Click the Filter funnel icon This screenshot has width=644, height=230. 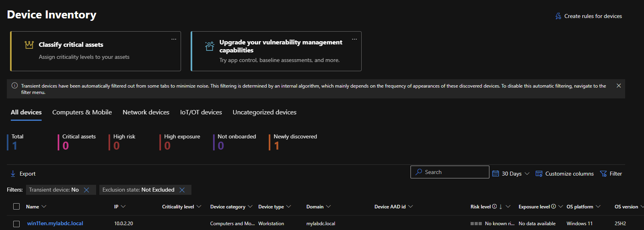point(603,174)
